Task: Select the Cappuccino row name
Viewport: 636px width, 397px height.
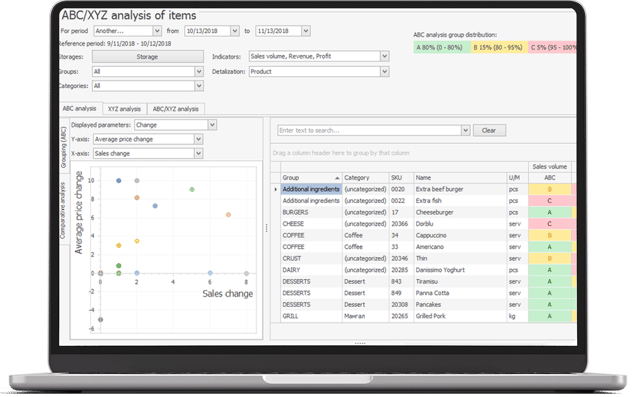Action: point(460,236)
